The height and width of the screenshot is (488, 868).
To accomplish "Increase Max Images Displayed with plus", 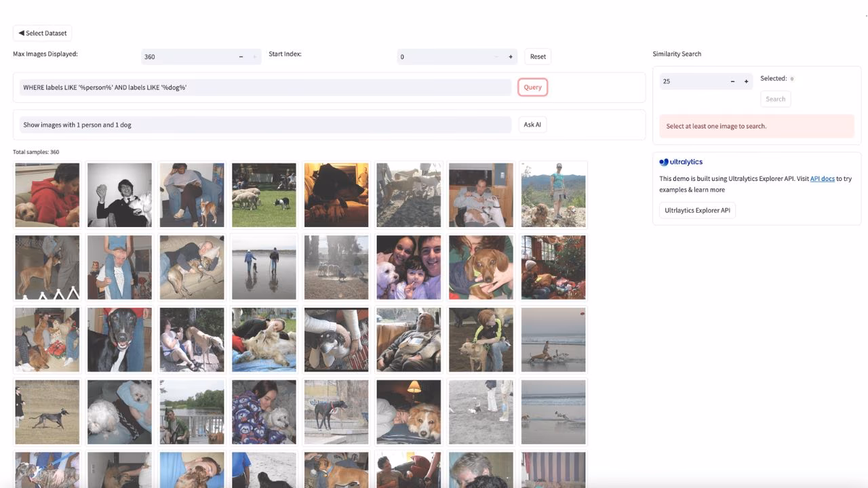I will click(x=255, y=57).
